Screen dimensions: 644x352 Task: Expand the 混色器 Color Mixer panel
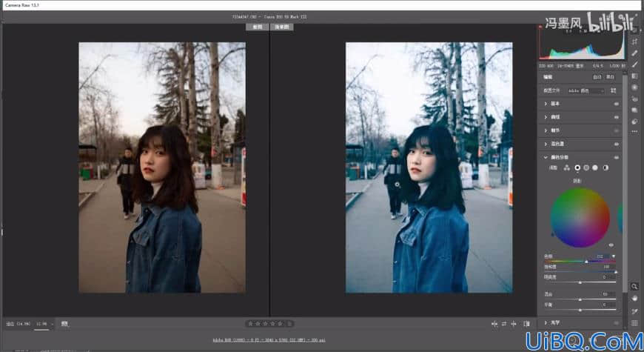(x=546, y=144)
